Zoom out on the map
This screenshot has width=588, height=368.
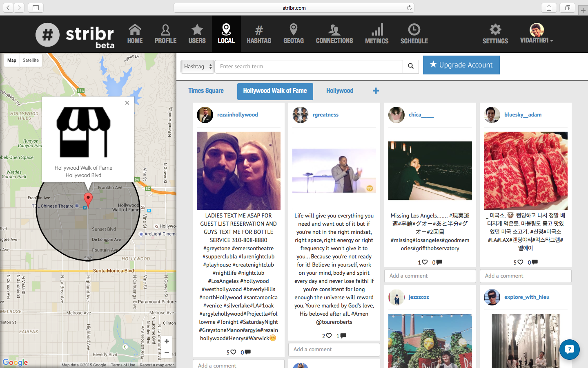point(167,352)
